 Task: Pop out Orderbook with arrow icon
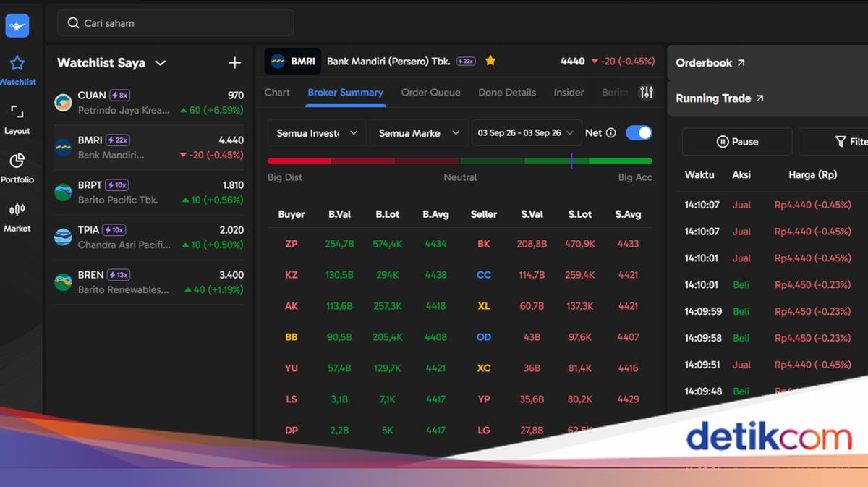(741, 63)
